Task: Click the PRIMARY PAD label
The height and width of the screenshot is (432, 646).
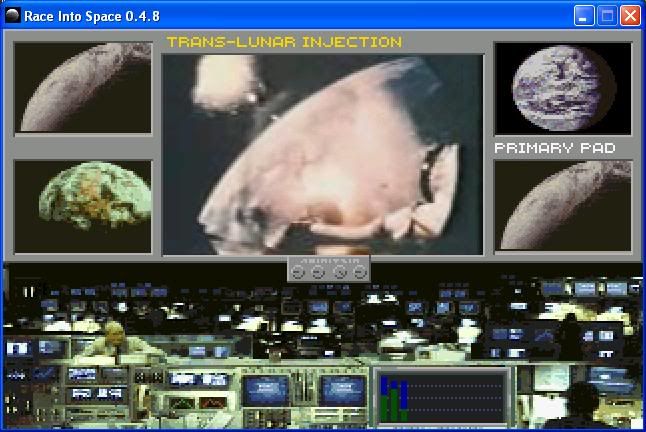Action: (x=555, y=148)
